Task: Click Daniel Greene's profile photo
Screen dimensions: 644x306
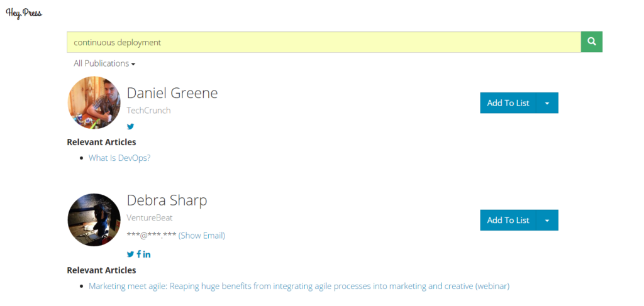Action: click(x=94, y=102)
